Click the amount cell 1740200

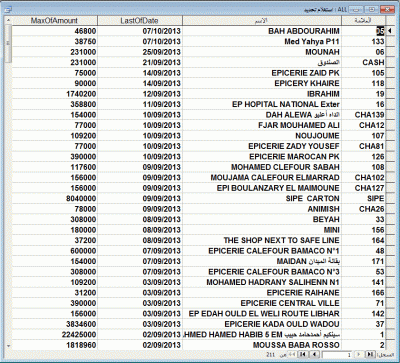[x=55, y=94]
